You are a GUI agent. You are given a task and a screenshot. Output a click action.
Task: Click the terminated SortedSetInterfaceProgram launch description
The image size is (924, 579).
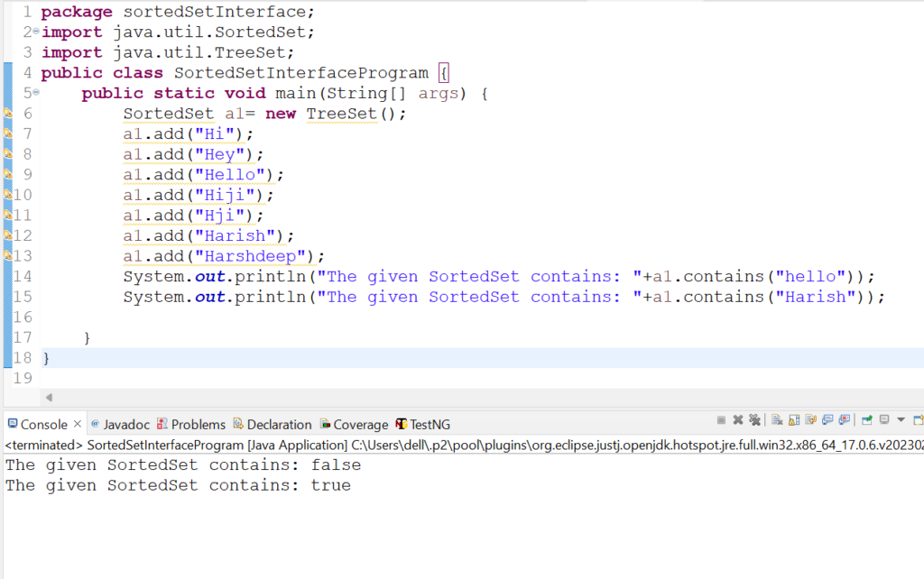point(464,445)
